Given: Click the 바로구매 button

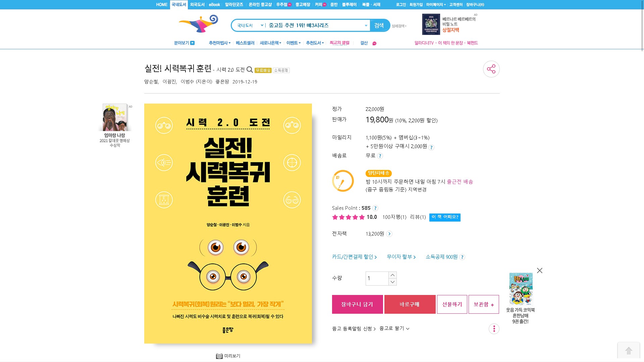Looking at the screenshot, I should [x=410, y=304].
